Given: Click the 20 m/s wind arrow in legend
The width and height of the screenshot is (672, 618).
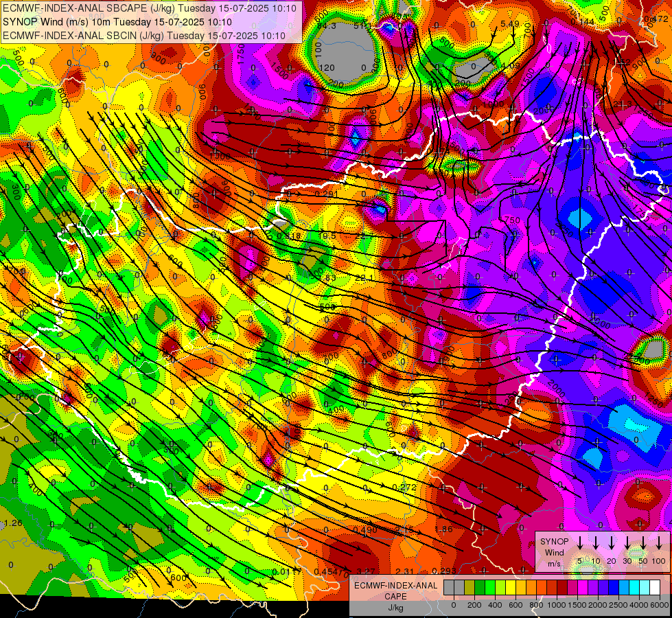Looking at the screenshot, I should click(x=611, y=543).
